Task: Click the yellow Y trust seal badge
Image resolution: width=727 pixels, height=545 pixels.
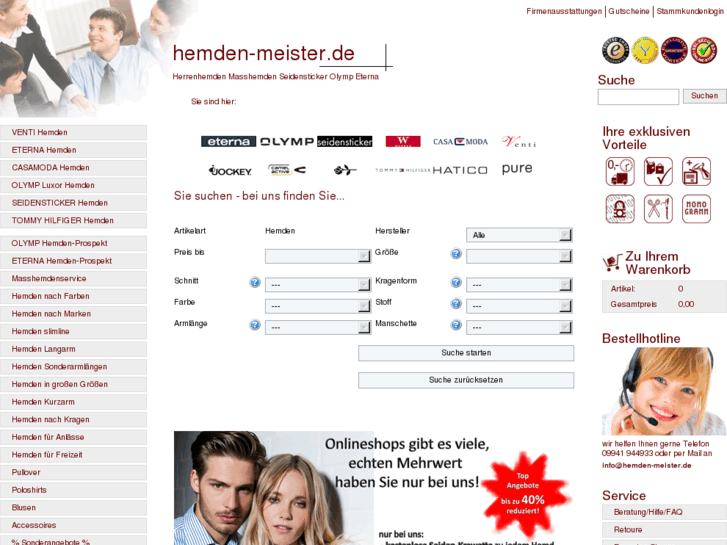Action: coord(645,50)
